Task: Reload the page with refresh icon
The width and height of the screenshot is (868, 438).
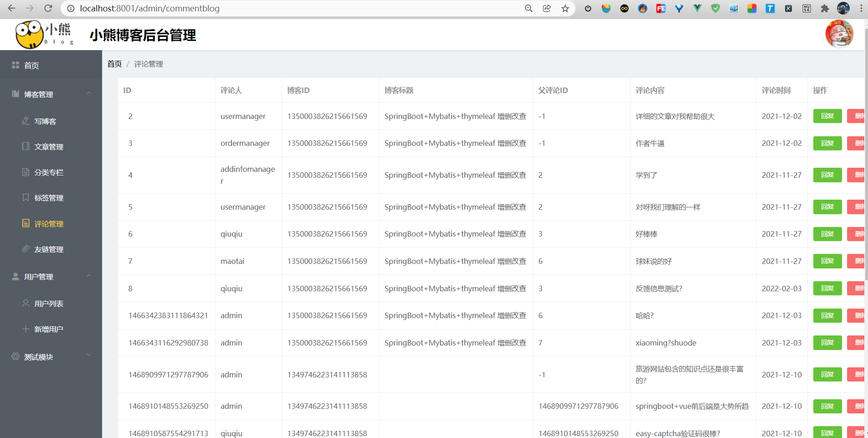Action: coord(48,8)
